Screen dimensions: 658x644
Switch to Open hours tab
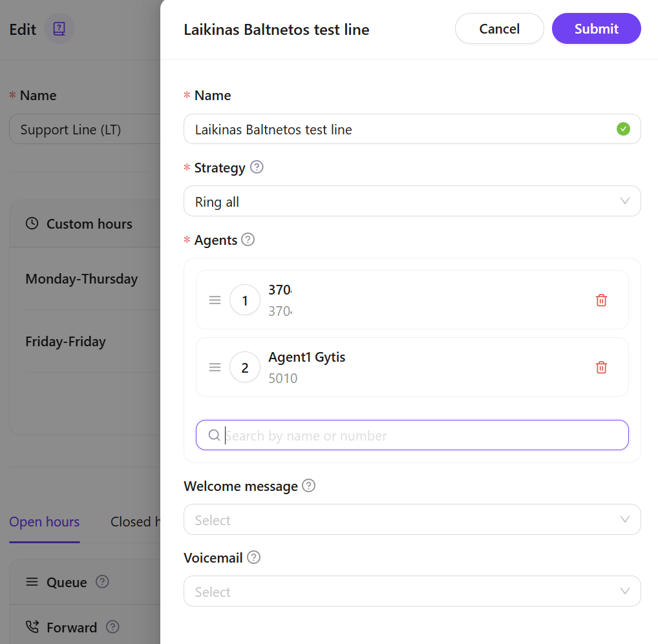(x=45, y=522)
